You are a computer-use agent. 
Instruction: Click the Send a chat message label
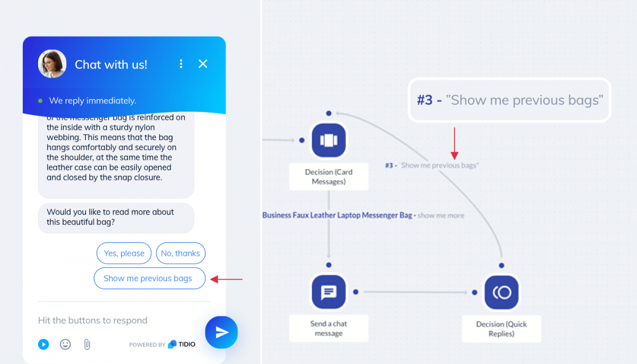pos(329,328)
